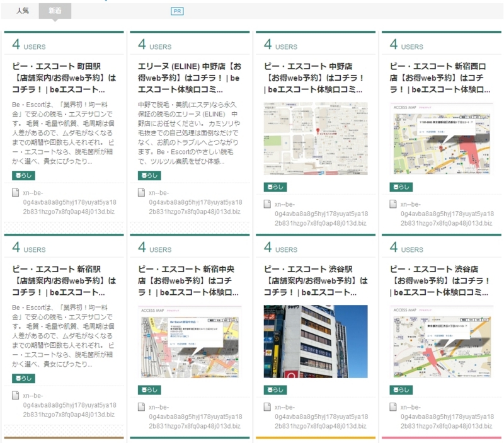The width and height of the screenshot is (504, 443).
Task: Open the building photo on 渋谷駅 card
Action: coord(316,342)
